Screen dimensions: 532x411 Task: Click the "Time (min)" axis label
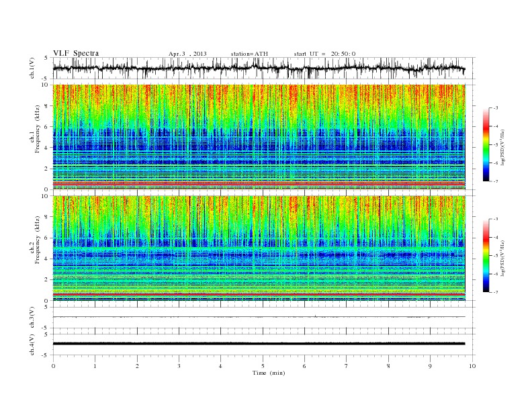point(269,373)
